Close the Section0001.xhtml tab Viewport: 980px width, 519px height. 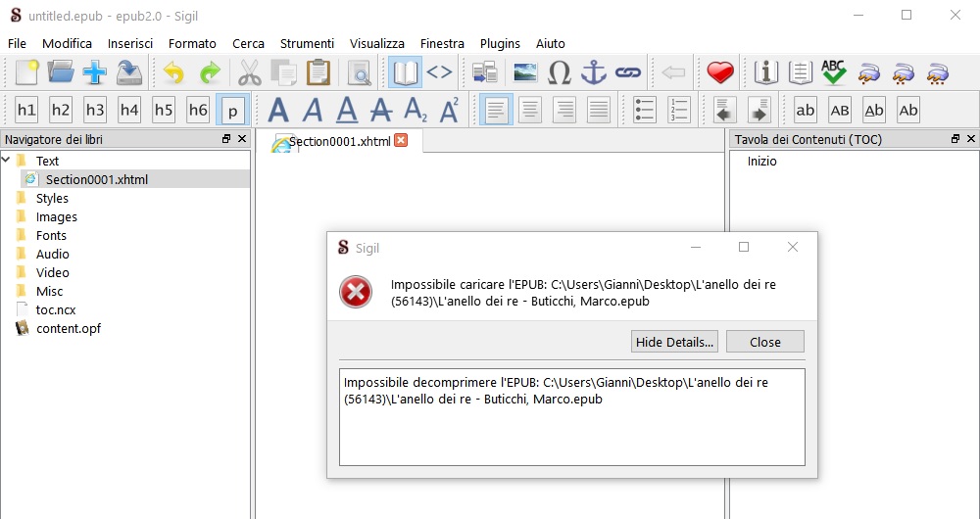click(401, 141)
